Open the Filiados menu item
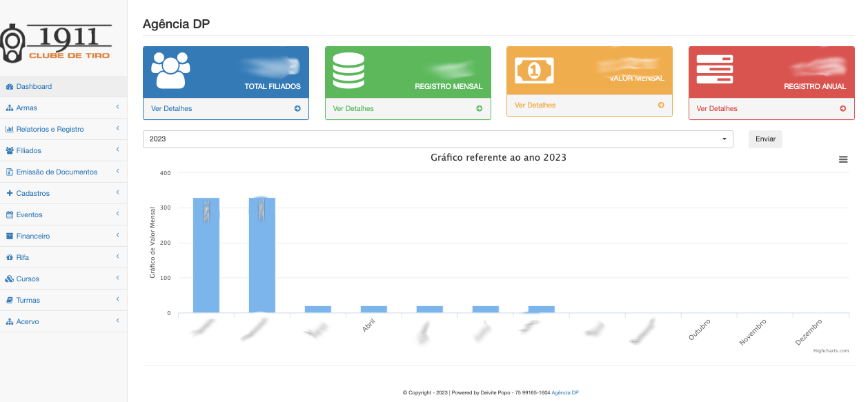This screenshot has width=868, height=402. (28, 150)
